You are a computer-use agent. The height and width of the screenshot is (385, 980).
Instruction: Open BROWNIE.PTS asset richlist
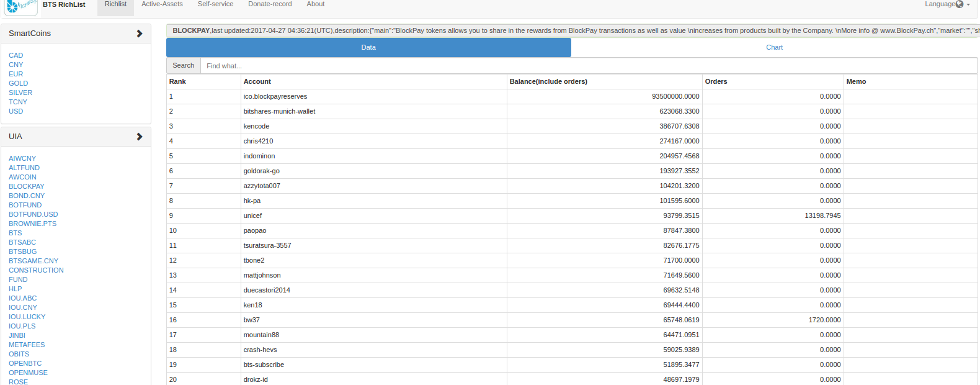click(32, 224)
